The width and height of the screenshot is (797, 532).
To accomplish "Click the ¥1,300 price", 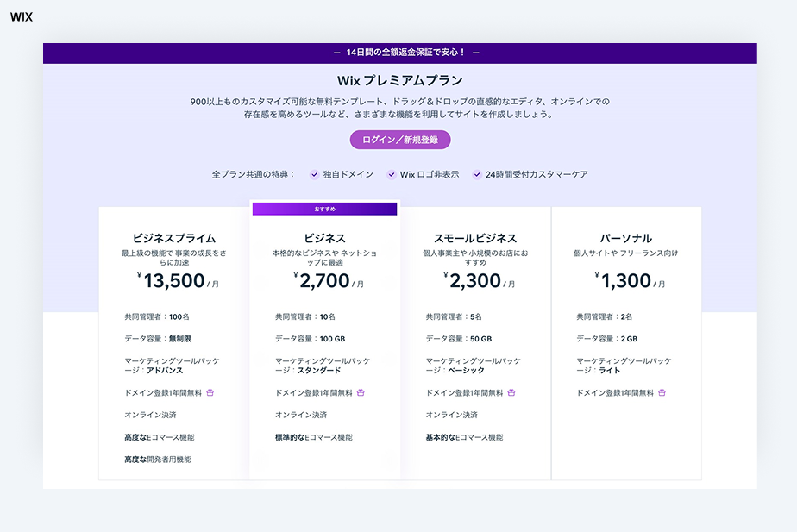I will (x=630, y=280).
